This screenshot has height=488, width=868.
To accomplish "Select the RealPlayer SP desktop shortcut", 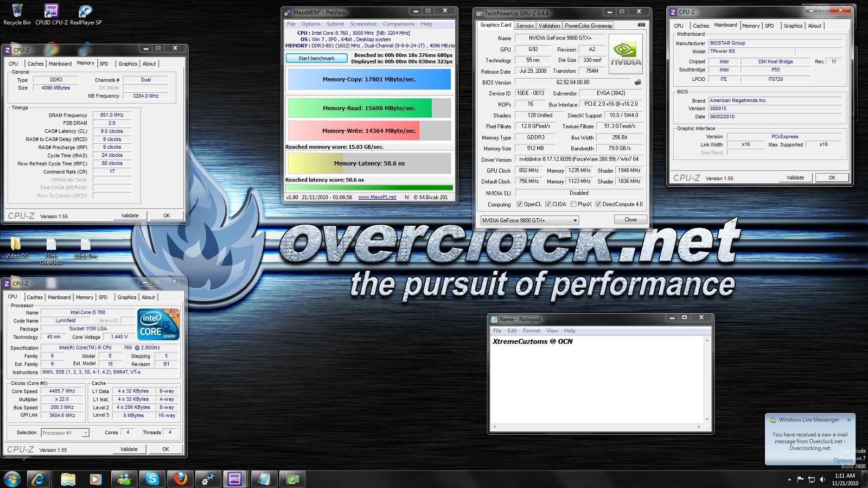I will tap(85, 15).
